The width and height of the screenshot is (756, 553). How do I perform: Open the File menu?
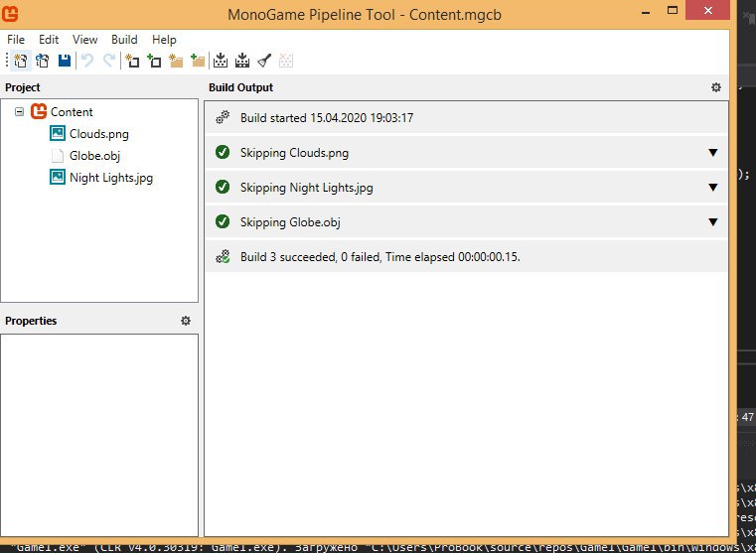16,40
